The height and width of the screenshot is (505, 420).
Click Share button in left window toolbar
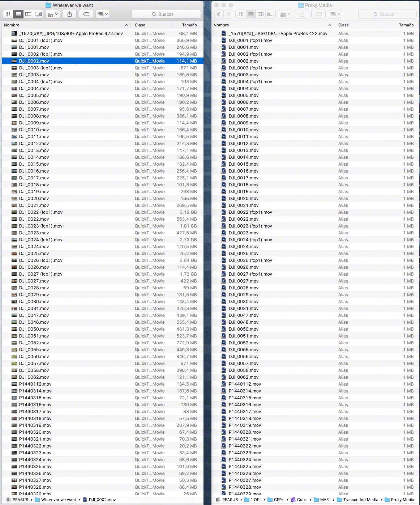(69, 14)
